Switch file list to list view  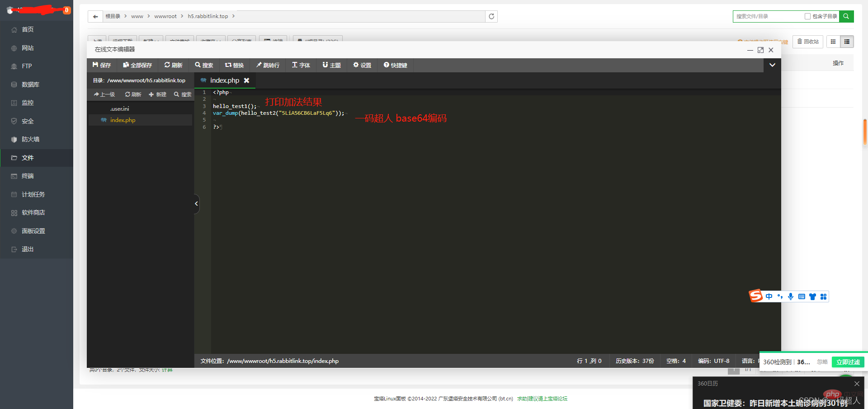[847, 42]
